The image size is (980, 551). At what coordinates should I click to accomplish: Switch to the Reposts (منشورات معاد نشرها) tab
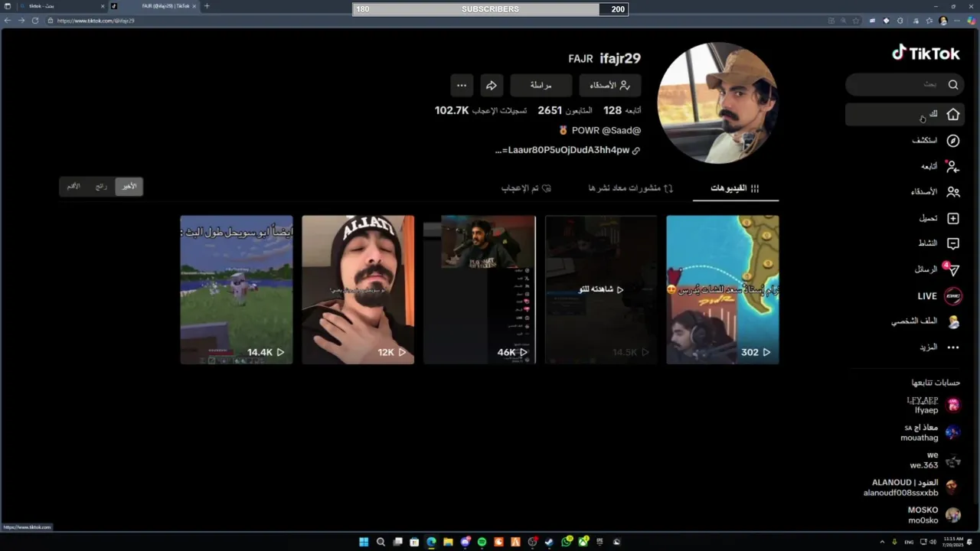630,188
